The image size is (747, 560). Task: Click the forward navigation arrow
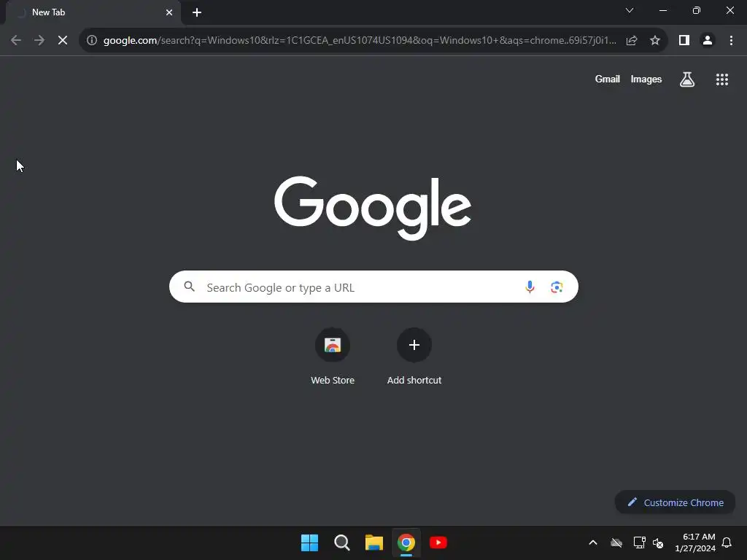[39, 41]
